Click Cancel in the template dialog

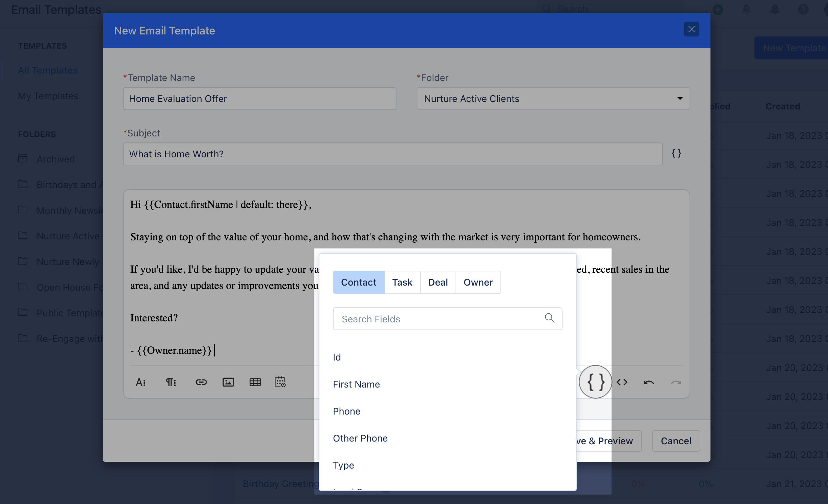click(676, 441)
